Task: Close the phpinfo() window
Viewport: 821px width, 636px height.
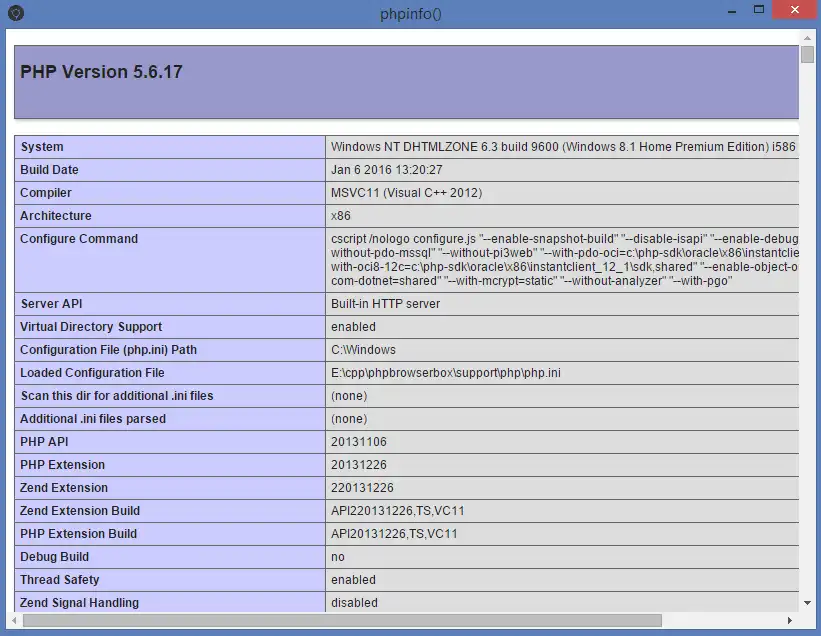Action: click(795, 10)
